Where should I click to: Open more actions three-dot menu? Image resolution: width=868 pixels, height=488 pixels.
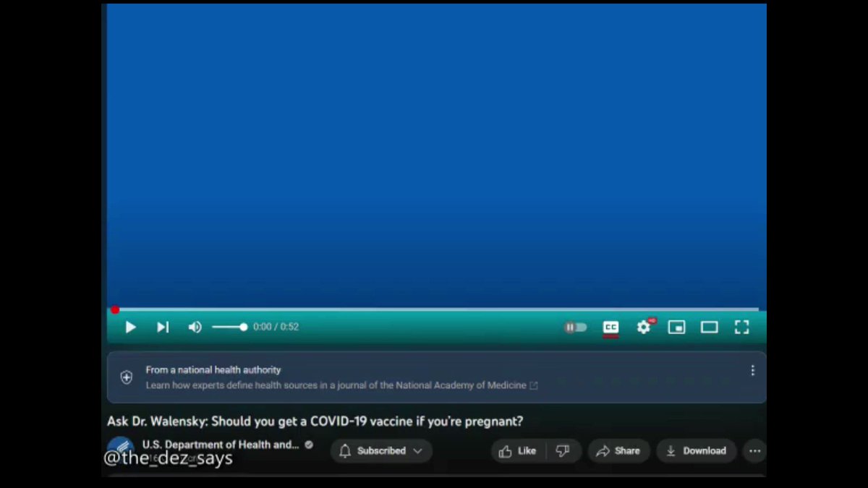pyautogui.click(x=754, y=451)
